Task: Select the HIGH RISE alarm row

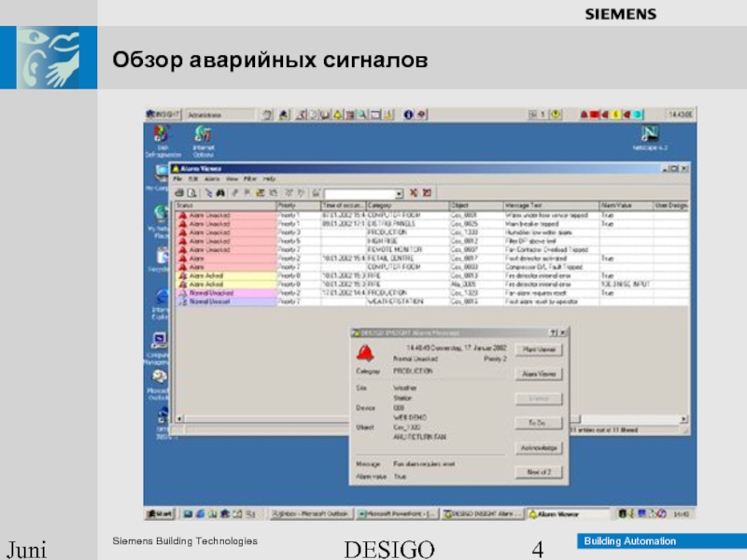Action: [x=431, y=241]
